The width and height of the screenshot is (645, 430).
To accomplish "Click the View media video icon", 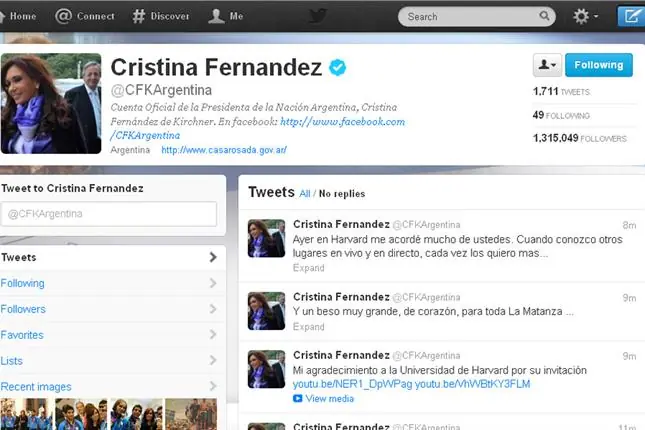I will coord(297,398).
